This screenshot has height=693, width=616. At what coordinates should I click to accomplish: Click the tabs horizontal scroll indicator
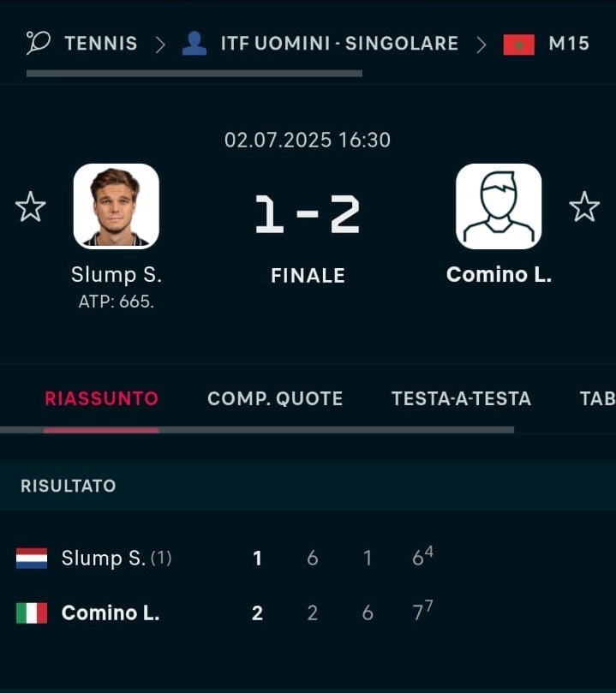(x=257, y=430)
